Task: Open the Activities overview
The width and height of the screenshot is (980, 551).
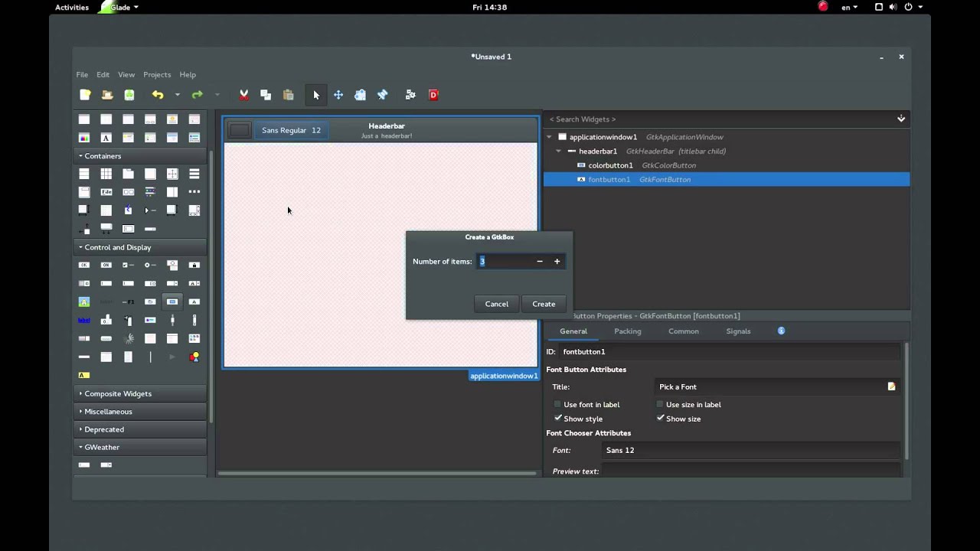Action: pyautogui.click(x=72, y=7)
